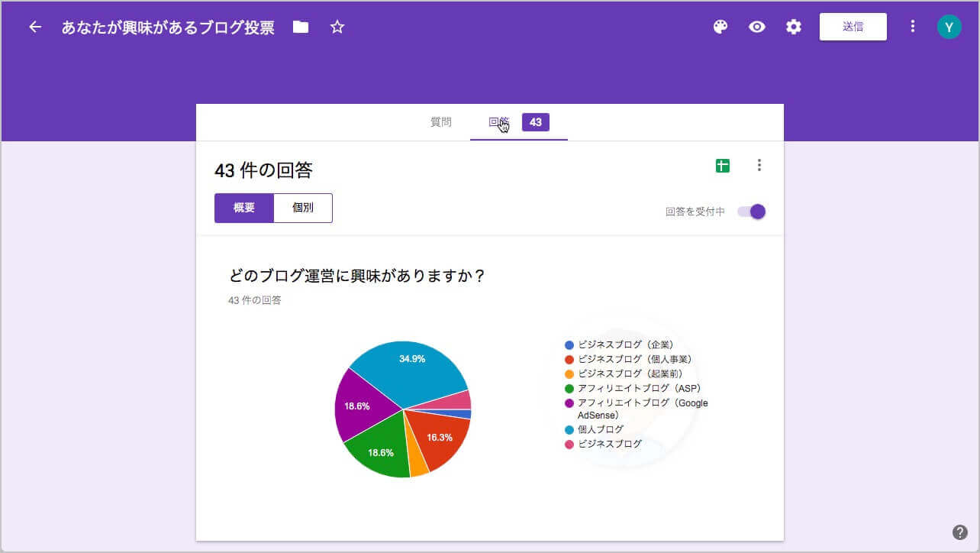This screenshot has width=980, height=553.
Task: Click the 43 件の回答 heading
Action: tap(263, 170)
